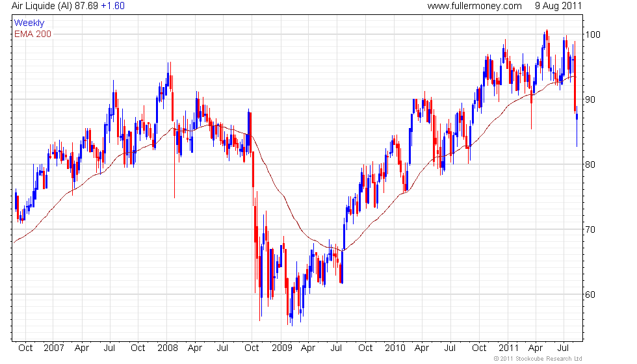The width and height of the screenshot is (637, 364).
Task: Click the 80 price axis label
Action: click(590, 164)
